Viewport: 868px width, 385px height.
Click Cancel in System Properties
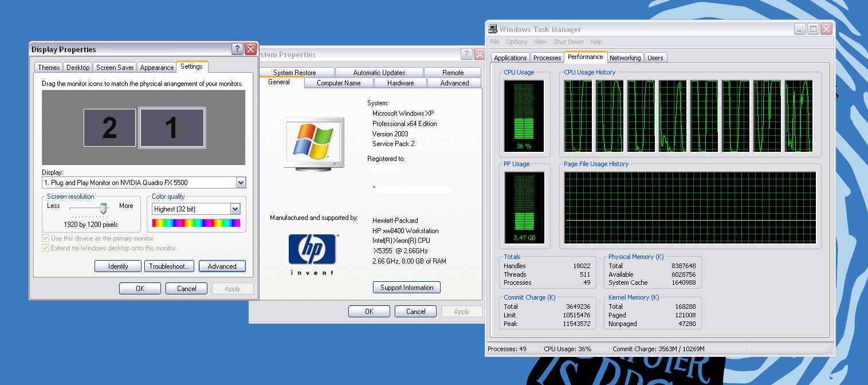(x=416, y=312)
